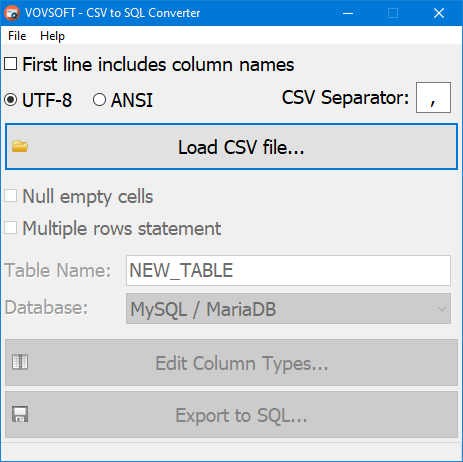Minimize the CSV to SQL Converter window
The height and width of the screenshot is (462, 463).
348,13
